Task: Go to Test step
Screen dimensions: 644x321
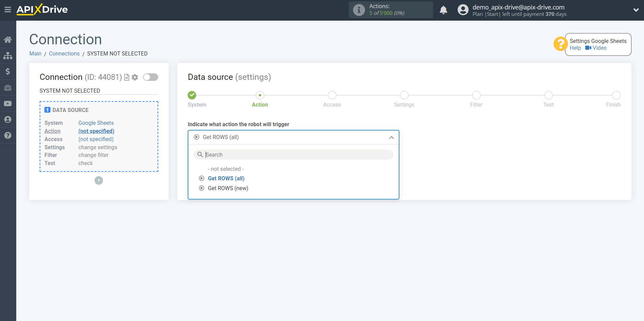Action: coord(548,95)
